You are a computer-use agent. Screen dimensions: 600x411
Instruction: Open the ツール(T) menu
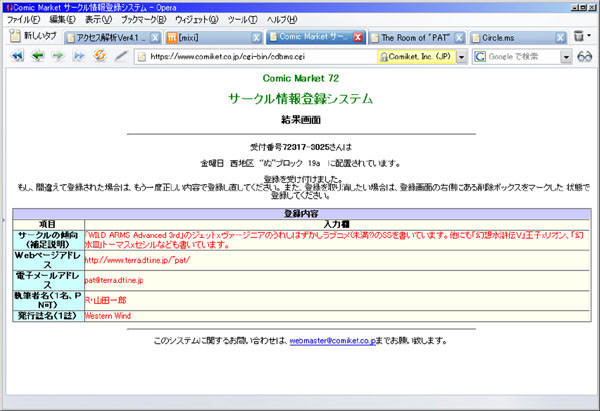pyautogui.click(x=243, y=20)
